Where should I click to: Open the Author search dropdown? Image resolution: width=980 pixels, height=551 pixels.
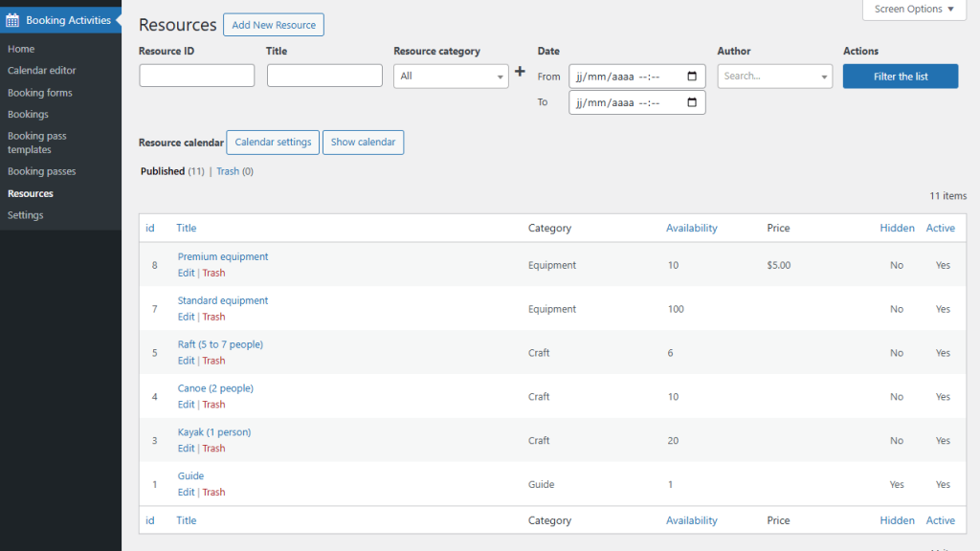pyautogui.click(x=775, y=77)
